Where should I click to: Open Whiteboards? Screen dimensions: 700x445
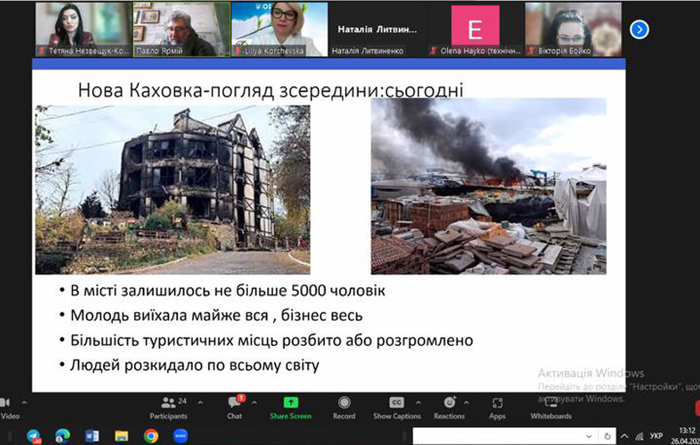pos(551,408)
